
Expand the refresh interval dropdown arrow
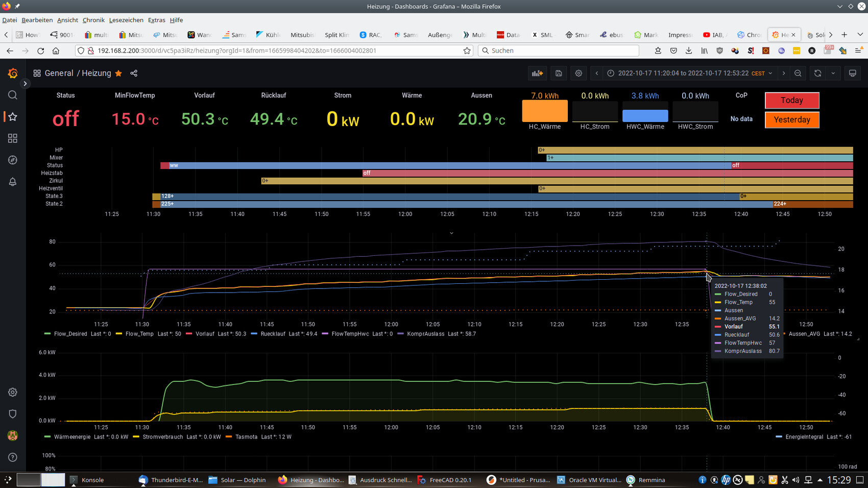pyautogui.click(x=833, y=74)
